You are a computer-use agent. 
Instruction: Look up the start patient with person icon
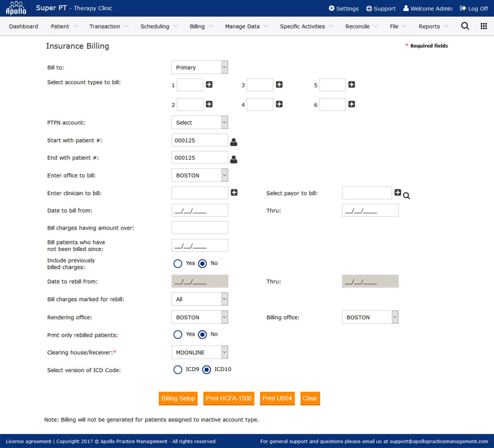pyautogui.click(x=234, y=142)
